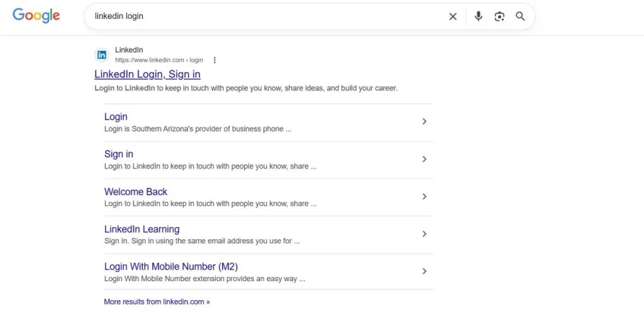Screen dimensions: 644x319
Task: Click 'More results from linkedin.com »'
Action: coord(157,302)
